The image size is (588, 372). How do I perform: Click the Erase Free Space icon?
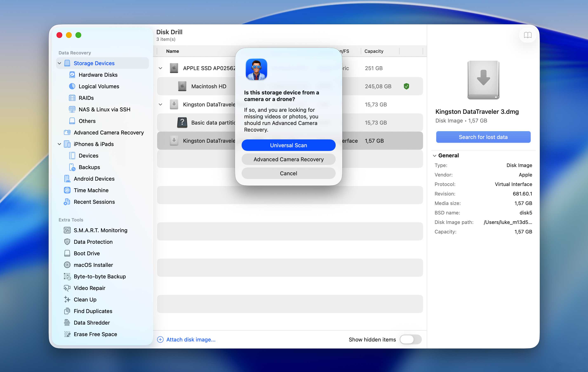tap(67, 334)
